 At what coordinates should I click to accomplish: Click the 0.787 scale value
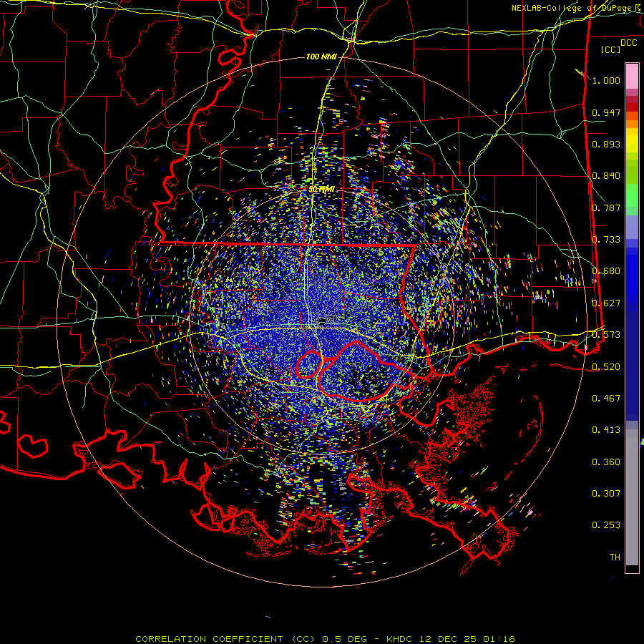(x=606, y=208)
